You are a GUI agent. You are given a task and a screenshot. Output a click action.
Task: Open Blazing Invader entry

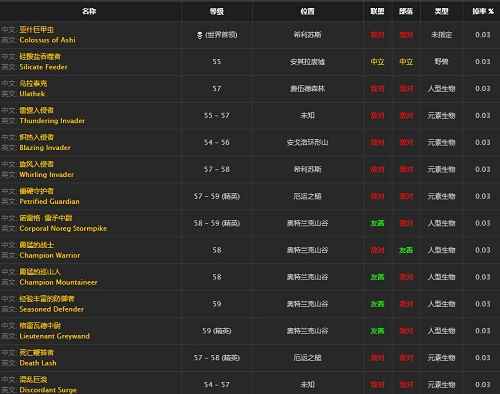click(x=45, y=148)
